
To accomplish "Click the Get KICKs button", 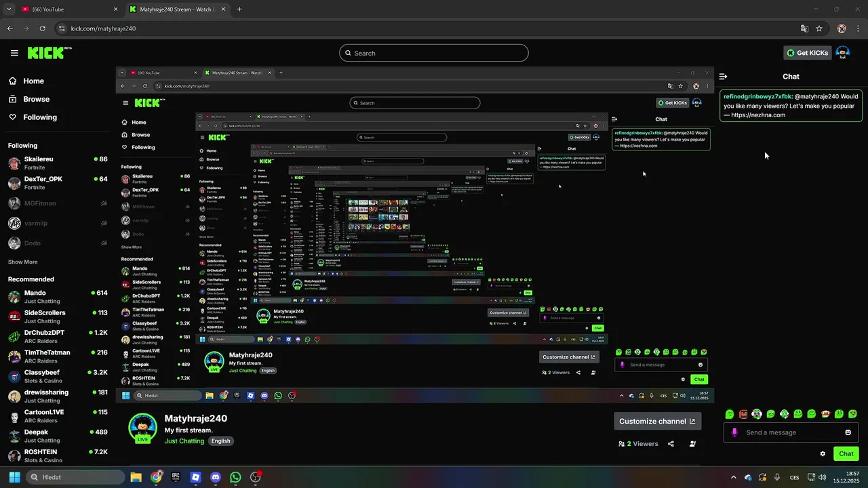I will point(807,53).
